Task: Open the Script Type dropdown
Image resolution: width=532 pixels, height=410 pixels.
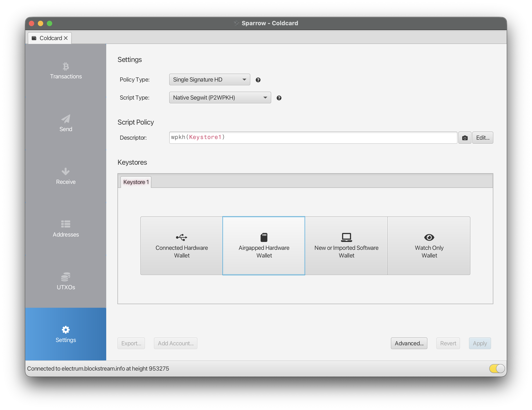Action: point(220,98)
